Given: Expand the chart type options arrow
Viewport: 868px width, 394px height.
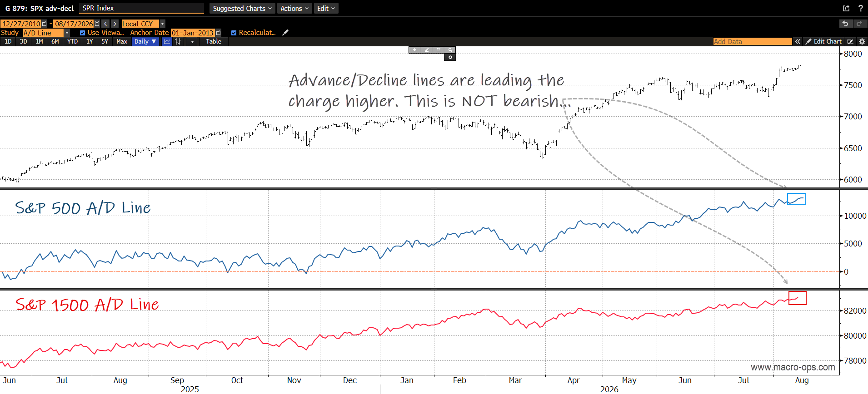Looking at the screenshot, I should pos(192,42).
